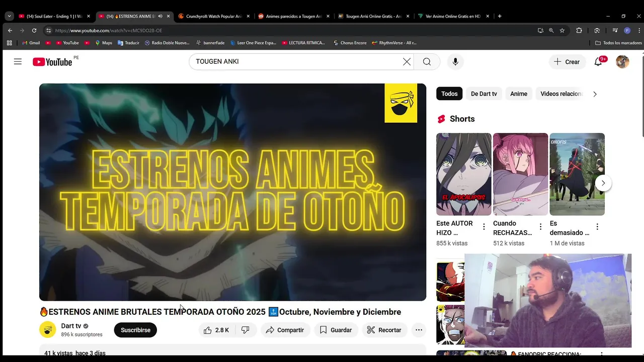Screen dimensions: 644x362
Task: Click the main video player
Action: coord(232,192)
